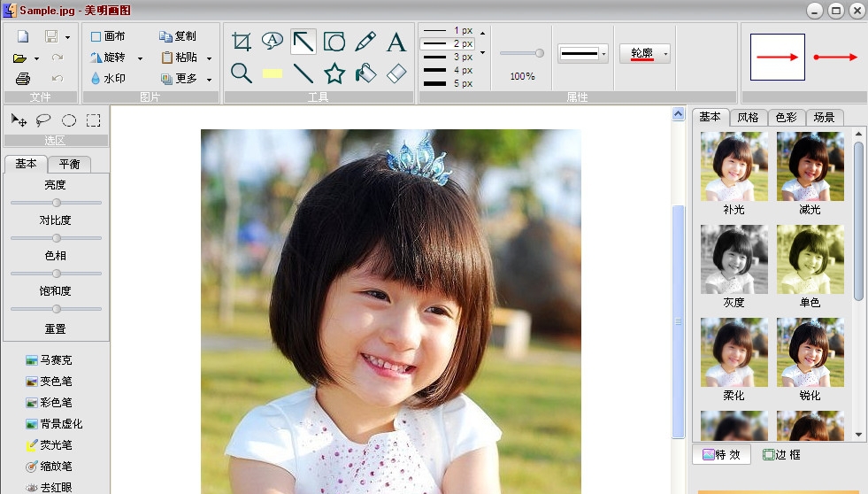Choose the Lasso selection tool
The image size is (868, 494).
tap(43, 120)
